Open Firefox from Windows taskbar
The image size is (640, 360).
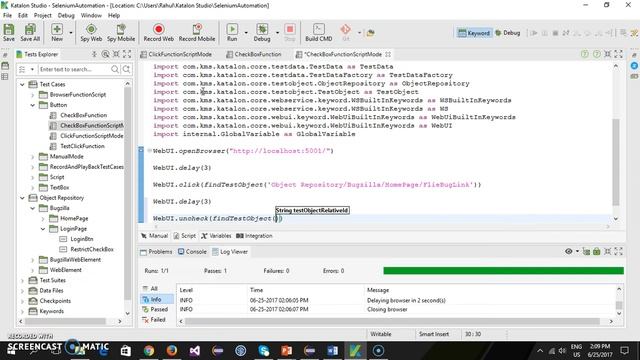click(172, 351)
